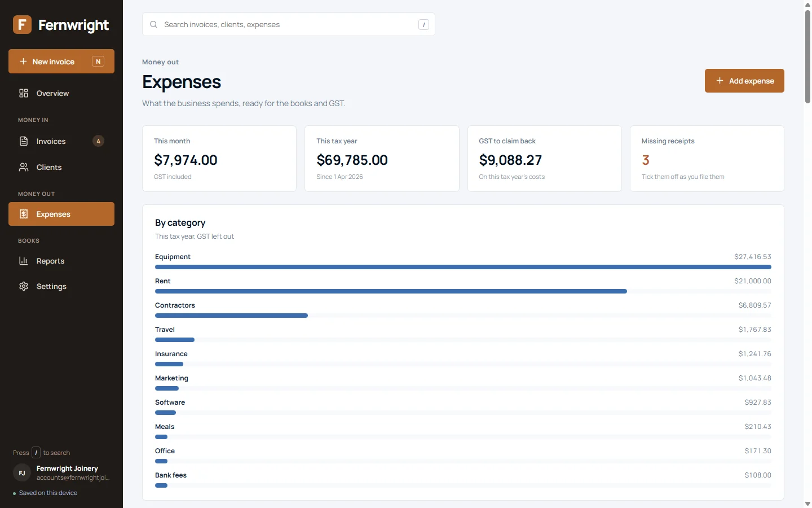Viewport: 812px width, 508px height.
Task: Click the Invoices badge showing 4
Action: click(98, 141)
